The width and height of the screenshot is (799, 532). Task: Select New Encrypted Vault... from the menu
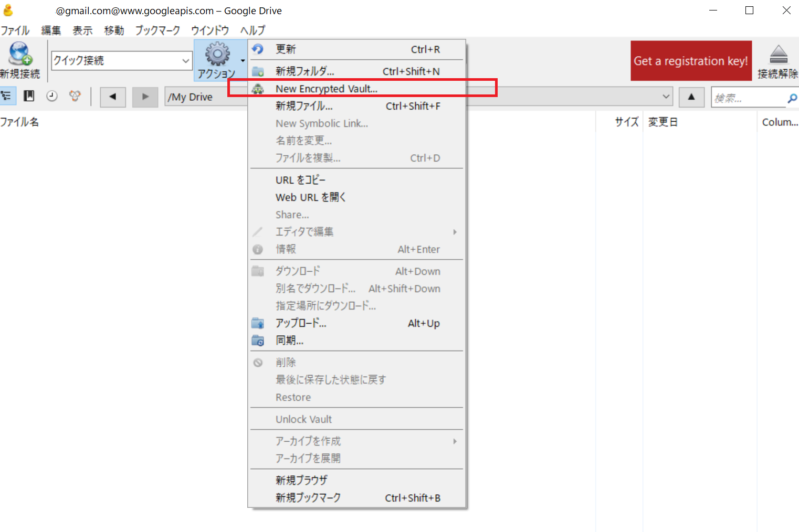pos(326,89)
